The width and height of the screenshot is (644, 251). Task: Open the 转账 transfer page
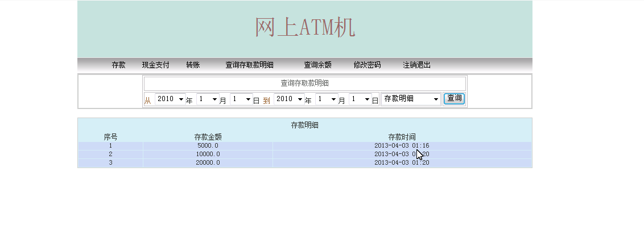193,65
